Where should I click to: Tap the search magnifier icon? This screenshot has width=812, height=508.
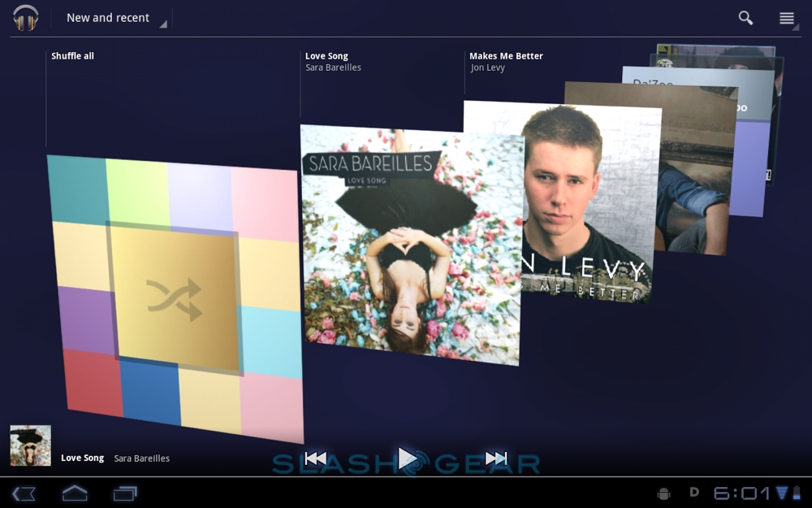745,18
